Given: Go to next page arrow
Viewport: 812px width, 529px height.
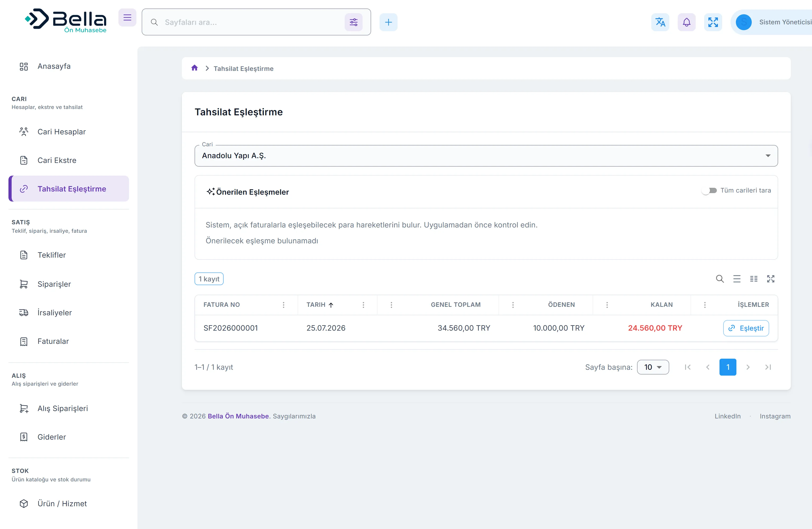Looking at the screenshot, I should (748, 367).
